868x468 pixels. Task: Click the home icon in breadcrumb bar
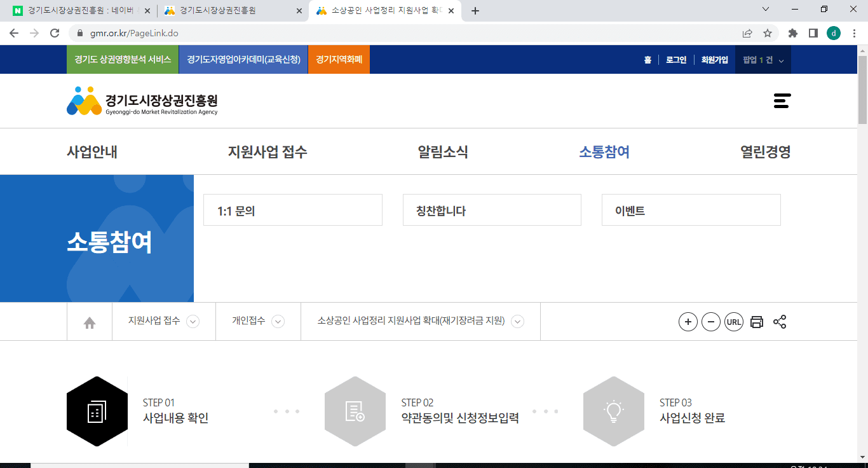[x=90, y=323]
